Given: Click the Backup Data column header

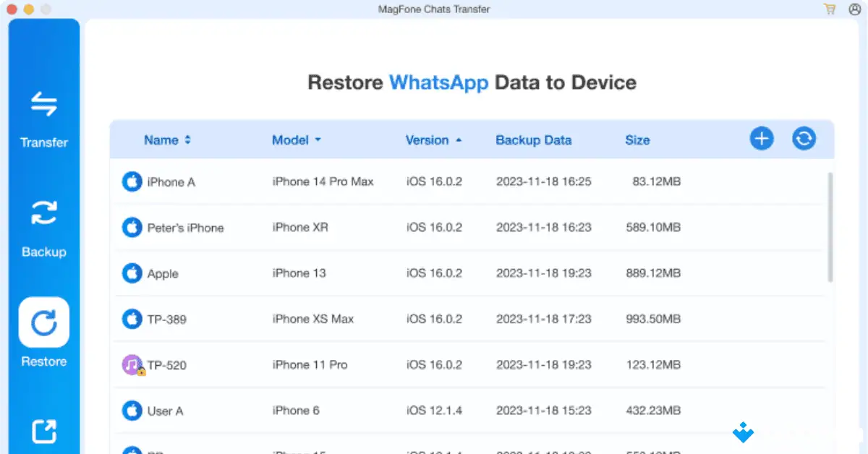Looking at the screenshot, I should tap(533, 140).
